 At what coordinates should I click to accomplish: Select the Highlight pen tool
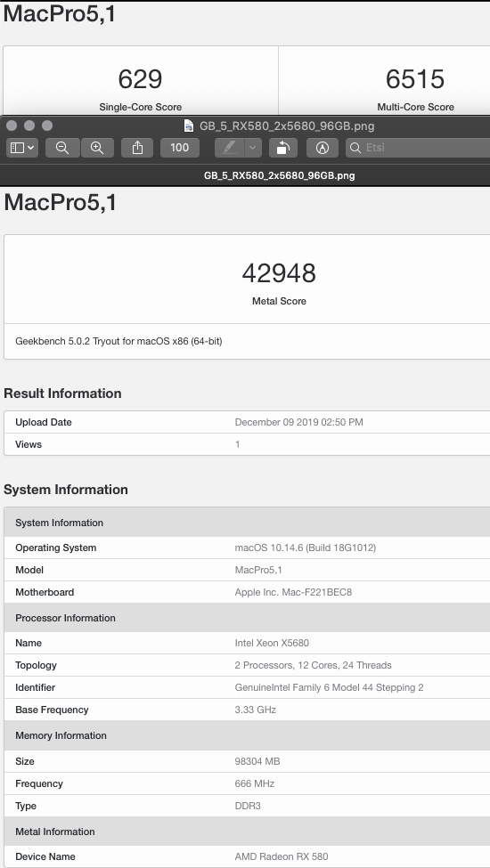click(230, 148)
